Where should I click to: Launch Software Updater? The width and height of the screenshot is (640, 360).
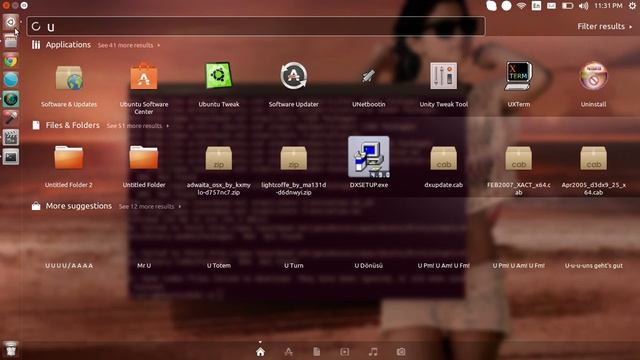click(293, 76)
